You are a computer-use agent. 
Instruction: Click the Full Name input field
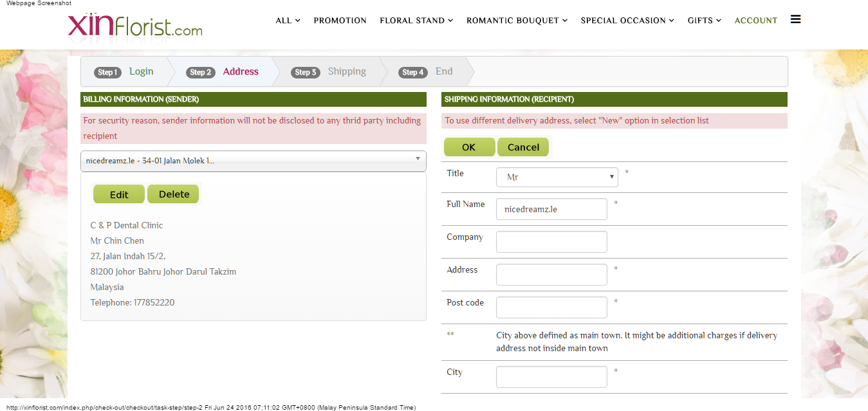pos(551,209)
